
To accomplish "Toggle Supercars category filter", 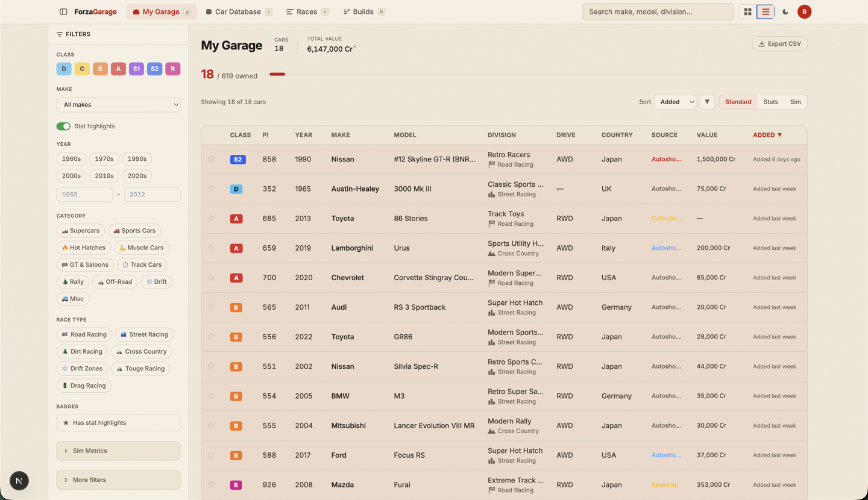I will [x=81, y=231].
